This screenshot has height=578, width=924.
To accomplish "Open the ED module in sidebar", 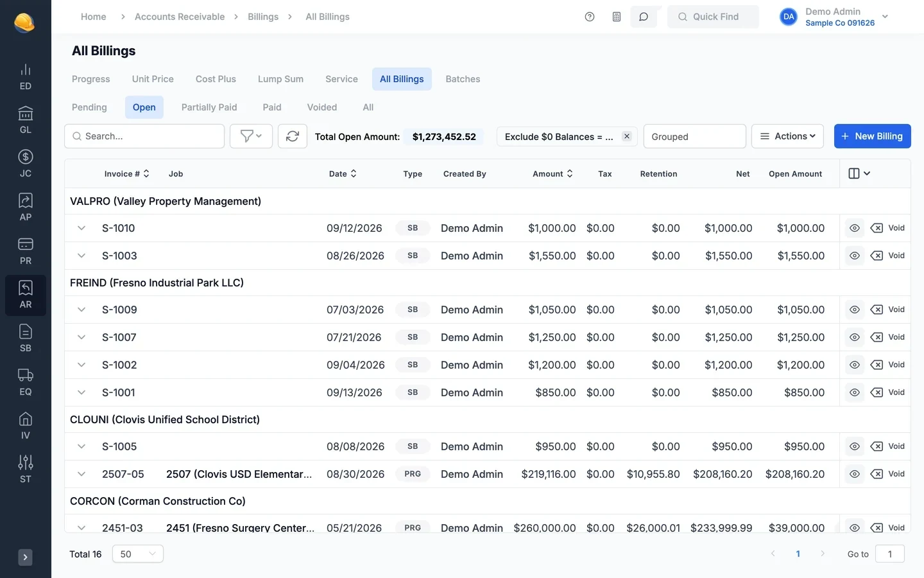I will click(x=26, y=77).
